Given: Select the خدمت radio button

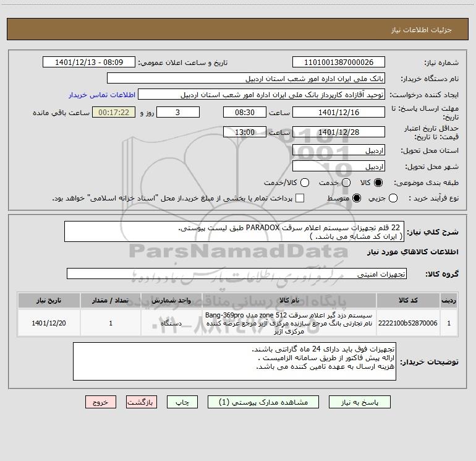Looking at the screenshot, I should pyautogui.click(x=346, y=183).
